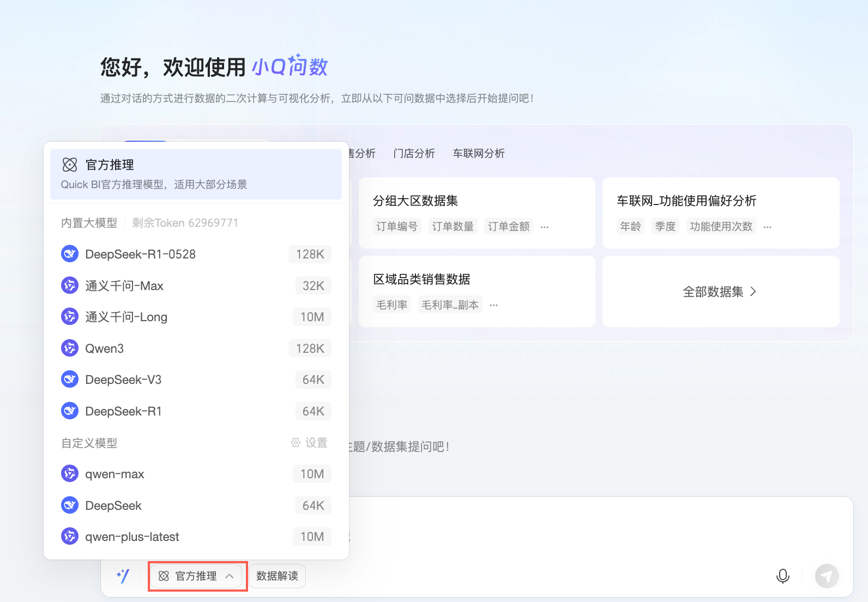Click the 毛利率_副本 field tag
Screen dimensions: 868x602
[x=450, y=305]
